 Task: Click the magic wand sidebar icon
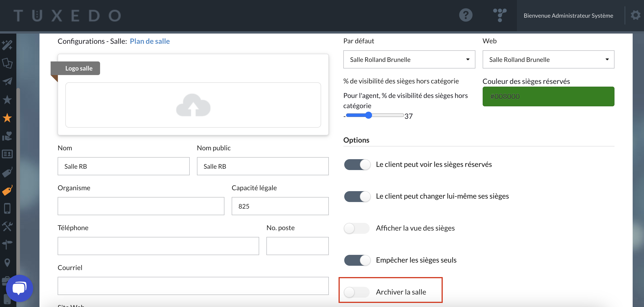(7, 45)
